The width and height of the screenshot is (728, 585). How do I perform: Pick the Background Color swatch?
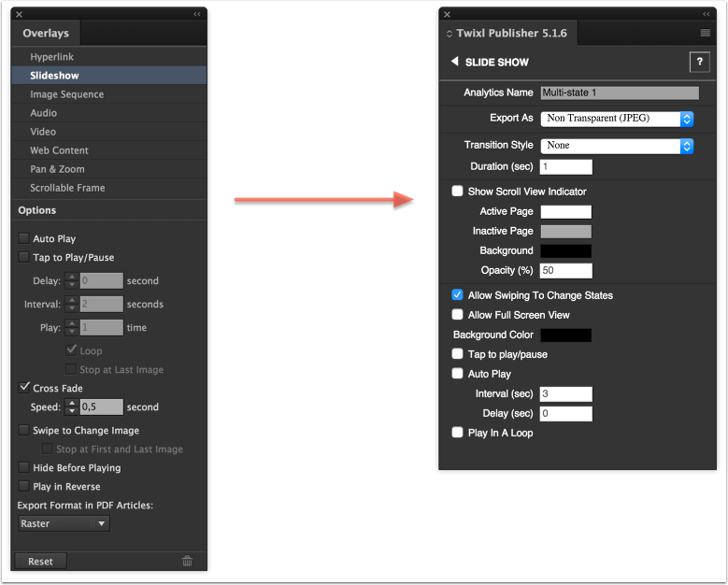tap(566, 335)
